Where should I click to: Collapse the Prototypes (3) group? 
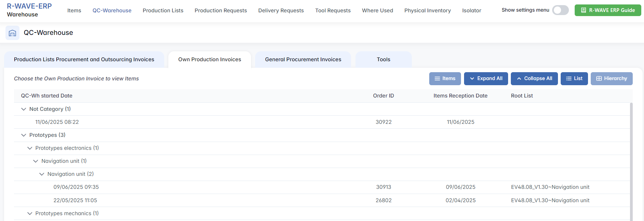point(24,135)
